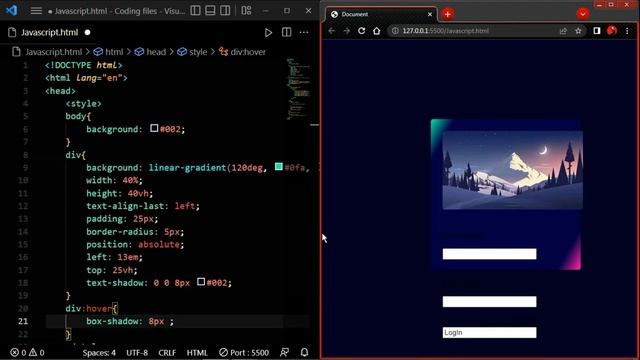Click Live Server Port : 5500 status
This screenshot has height=360, width=640.
tap(244, 352)
